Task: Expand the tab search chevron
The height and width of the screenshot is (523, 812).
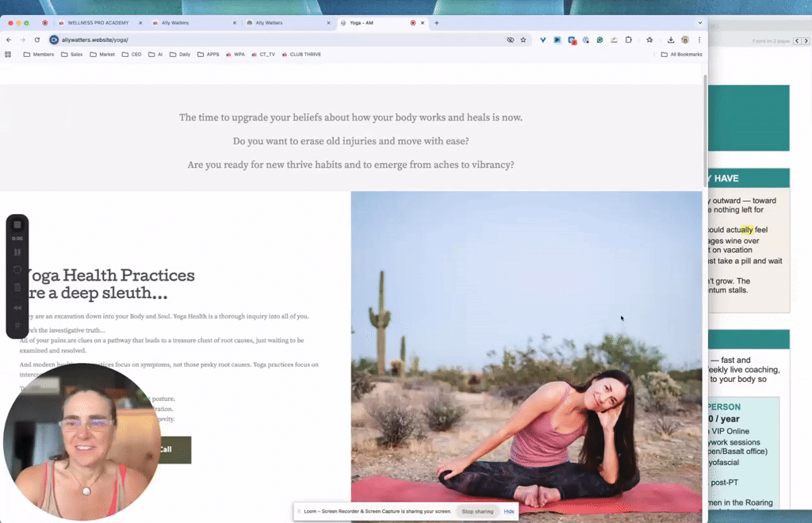Action: point(701,22)
